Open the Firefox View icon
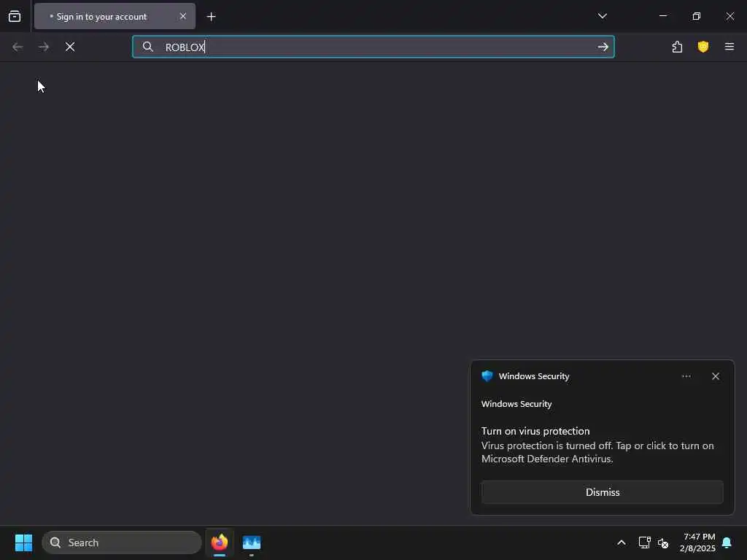Image resolution: width=747 pixels, height=560 pixels. 15,16
